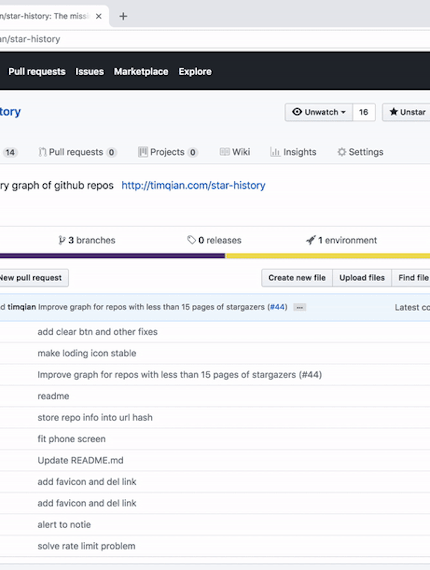
Task: Unstar the repository
Action: coord(406,112)
